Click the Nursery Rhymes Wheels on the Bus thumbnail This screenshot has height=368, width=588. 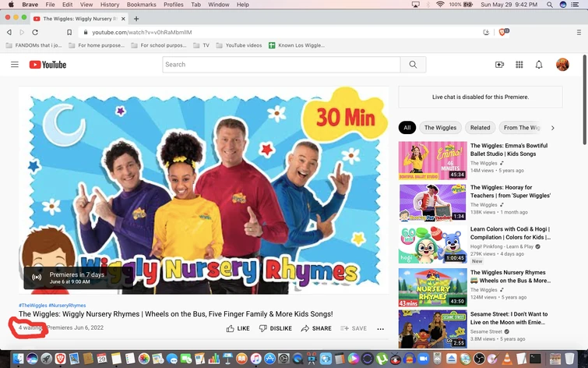click(x=432, y=287)
